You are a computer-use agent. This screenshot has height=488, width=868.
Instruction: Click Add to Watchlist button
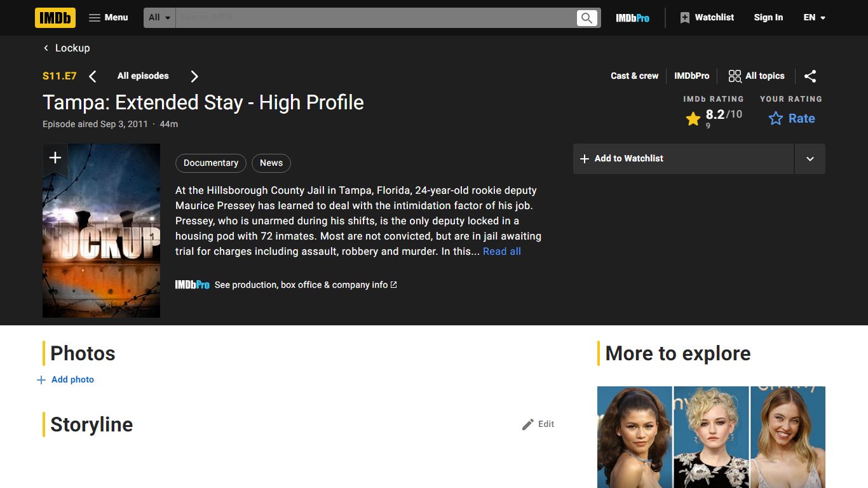tap(683, 159)
